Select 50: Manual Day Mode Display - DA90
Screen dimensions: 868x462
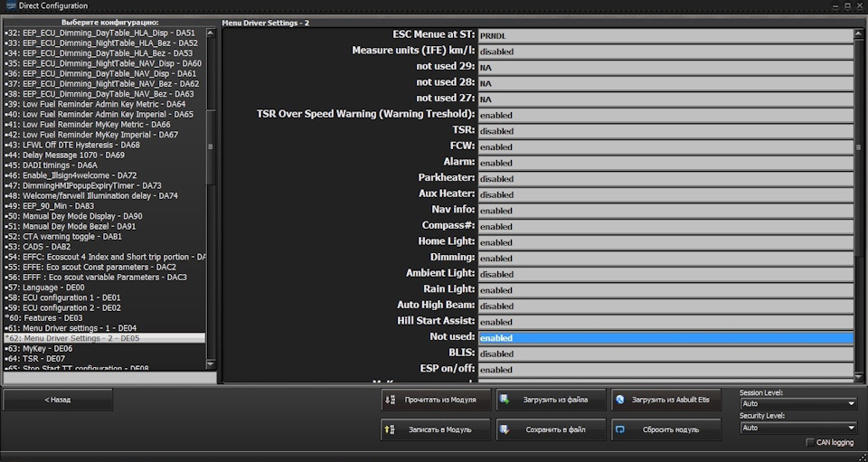[104, 216]
